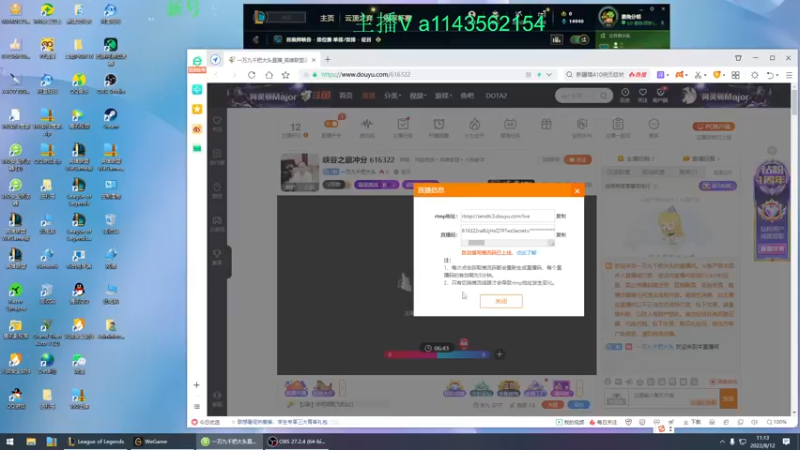The image size is (800, 450).
Task: Select 主页 tab in game client
Action: coord(327,18)
